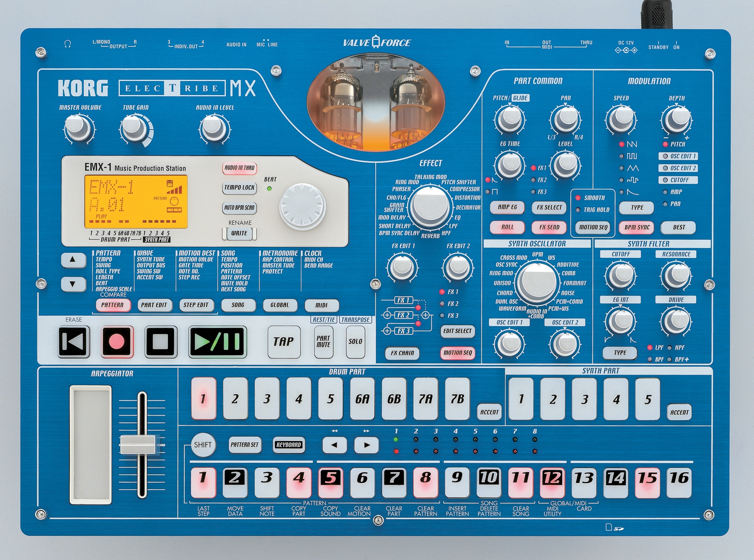Click the modulation SPEED knob
754x560 pixels.
coord(620,118)
